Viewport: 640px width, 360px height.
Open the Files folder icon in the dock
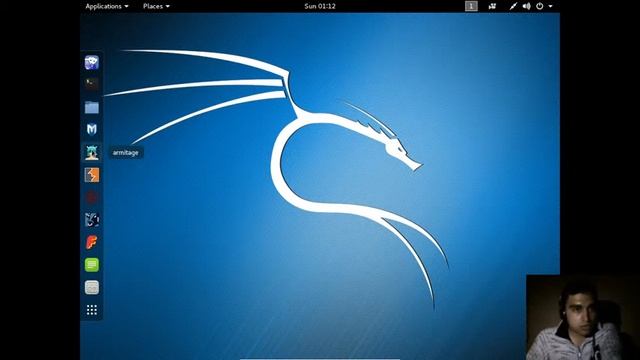click(x=91, y=107)
